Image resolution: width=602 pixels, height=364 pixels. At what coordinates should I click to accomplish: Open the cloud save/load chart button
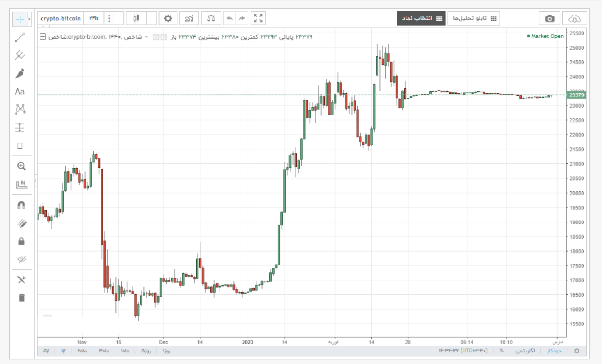click(574, 19)
